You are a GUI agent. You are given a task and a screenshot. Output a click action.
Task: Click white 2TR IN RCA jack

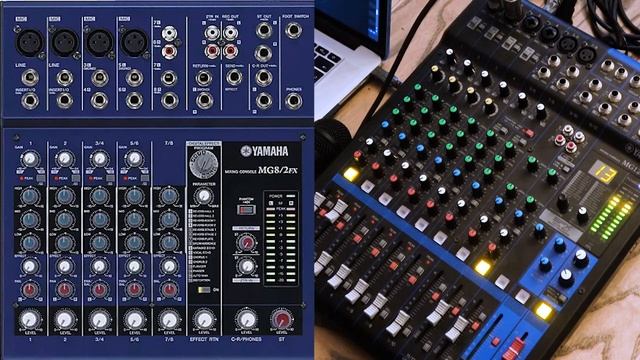(212, 32)
